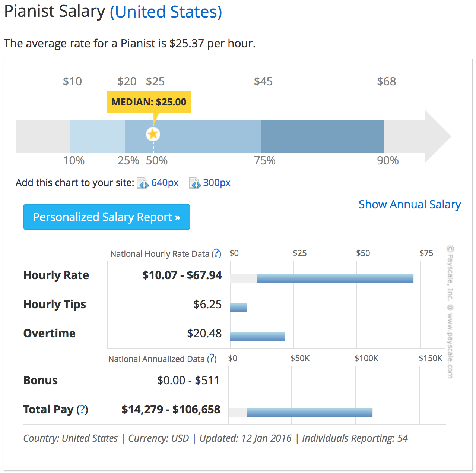Screen dimensions: 476x473
Task: Click the lightest blue 10%–25% percentile segment
Action: 98,136
